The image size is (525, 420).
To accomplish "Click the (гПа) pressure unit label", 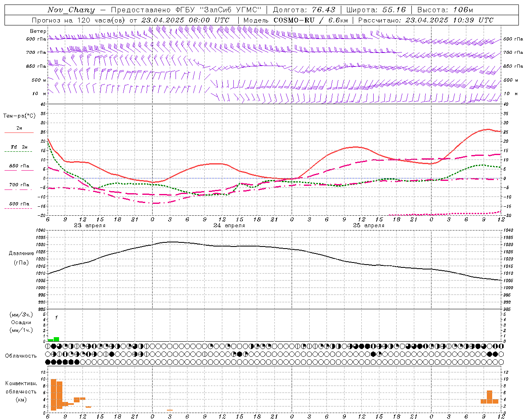I will pyautogui.click(x=21, y=263).
